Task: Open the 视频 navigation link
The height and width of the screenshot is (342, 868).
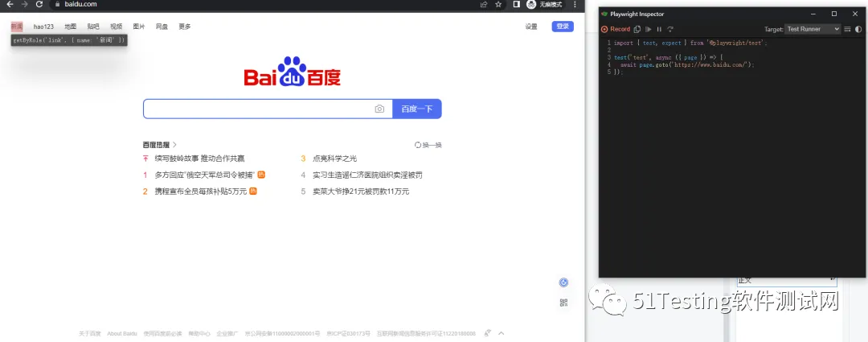Action: tap(117, 27)
